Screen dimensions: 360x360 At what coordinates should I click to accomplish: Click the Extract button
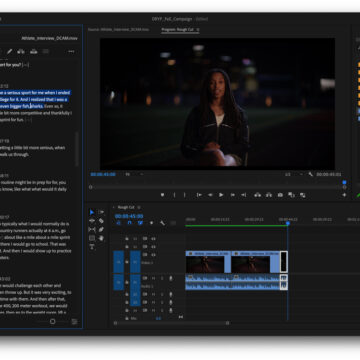269,195
